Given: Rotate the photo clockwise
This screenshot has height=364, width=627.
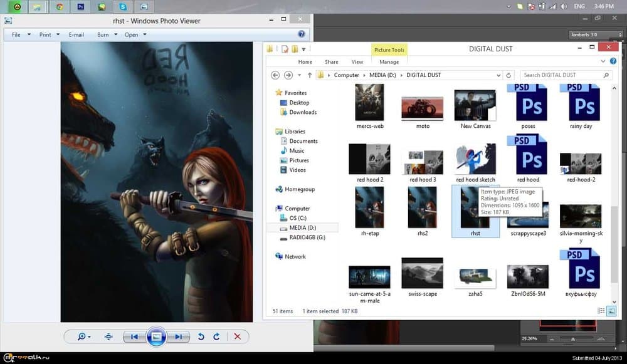Looking at the screenshot, I should [x=217, y=337].
